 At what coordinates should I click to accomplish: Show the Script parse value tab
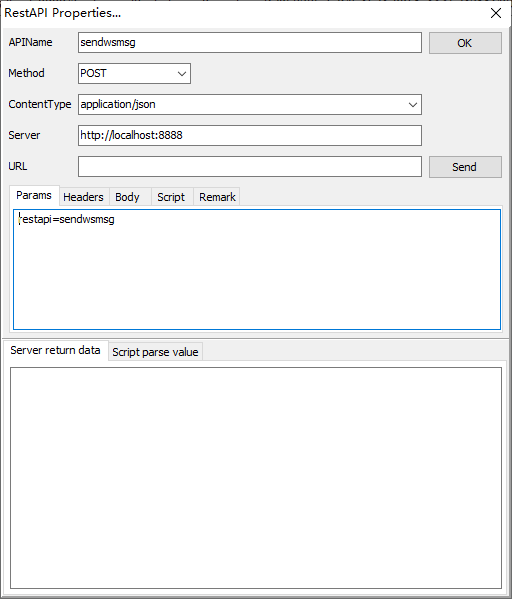coord(155,351)
